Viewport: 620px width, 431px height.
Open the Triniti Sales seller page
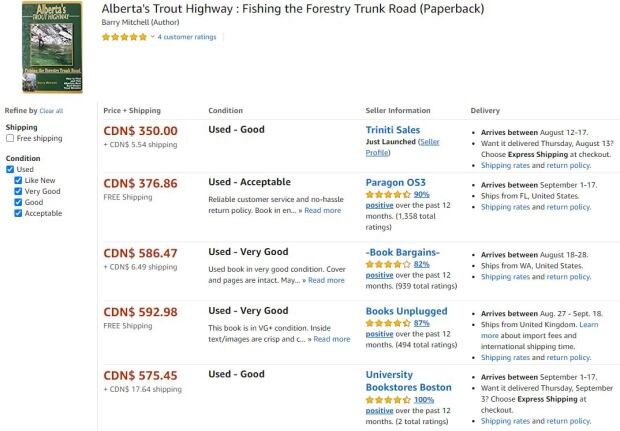(x=393, y=130)
